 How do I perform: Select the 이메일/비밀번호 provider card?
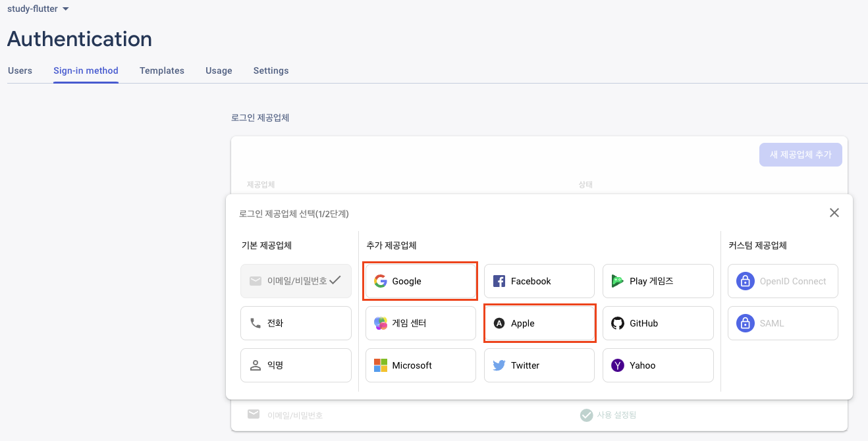pyautogui.click(x=296, y=281)
